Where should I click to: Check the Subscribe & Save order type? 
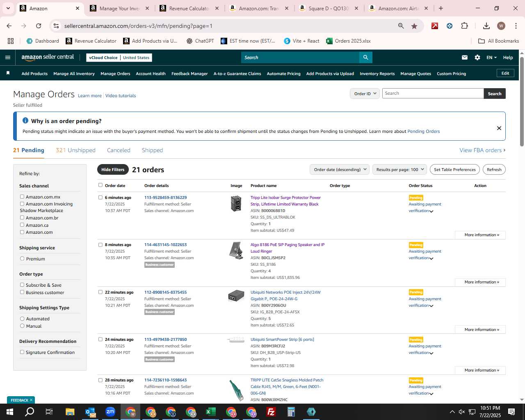coord(22,285)
